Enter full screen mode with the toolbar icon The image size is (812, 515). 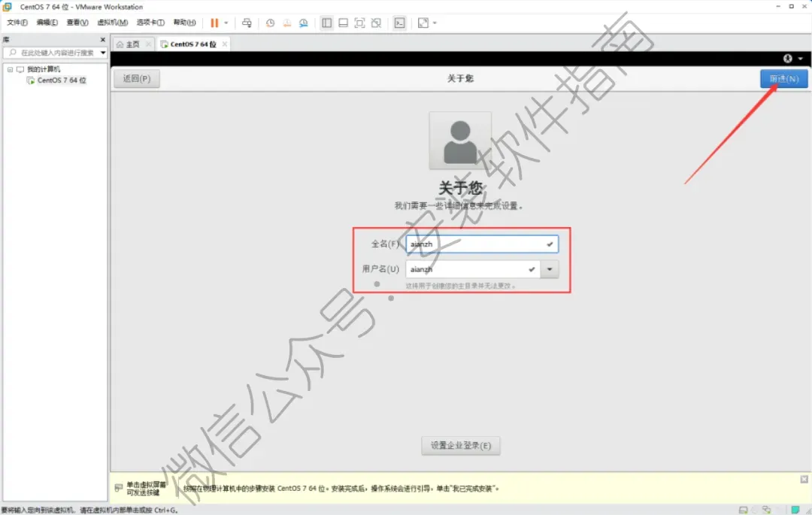tap(359, 23)
